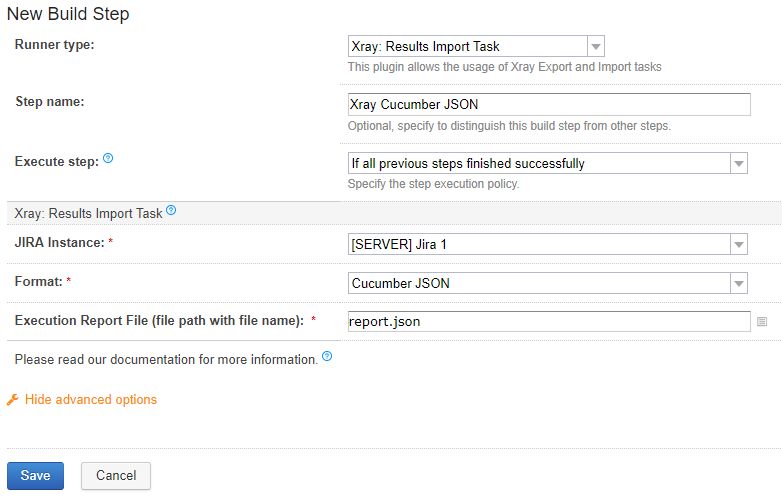The width and height of the screenshot is (782, 500).
Task: Click the wrench icon for advanced options
Action: (x=12, y=400)
